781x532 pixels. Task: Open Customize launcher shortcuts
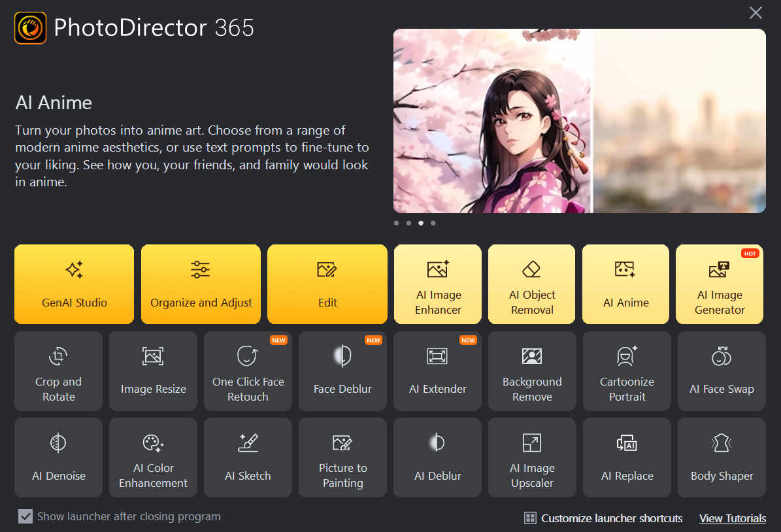[603, 518]
